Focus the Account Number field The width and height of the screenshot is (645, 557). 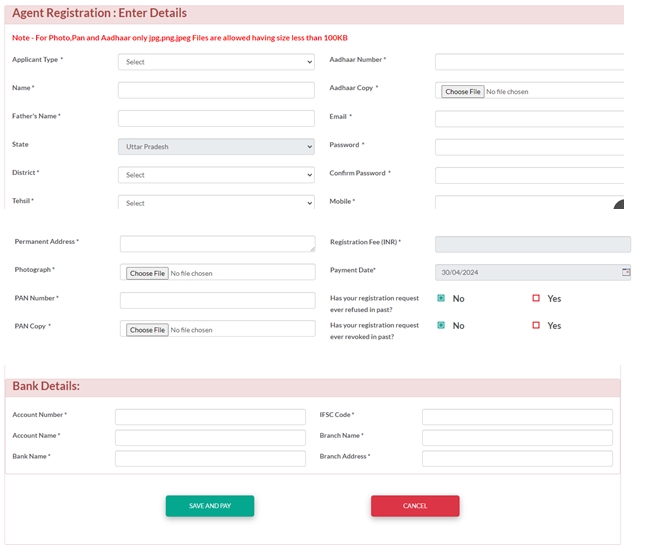210,417
